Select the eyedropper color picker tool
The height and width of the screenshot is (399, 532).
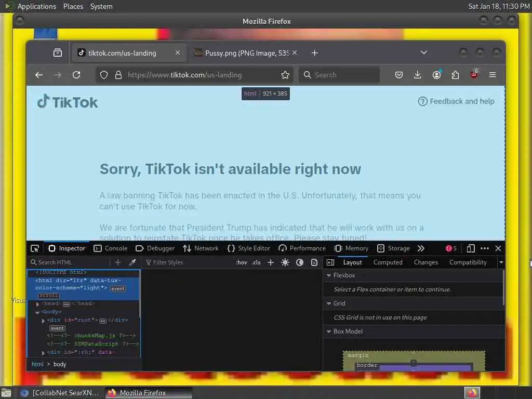[132, 262]
